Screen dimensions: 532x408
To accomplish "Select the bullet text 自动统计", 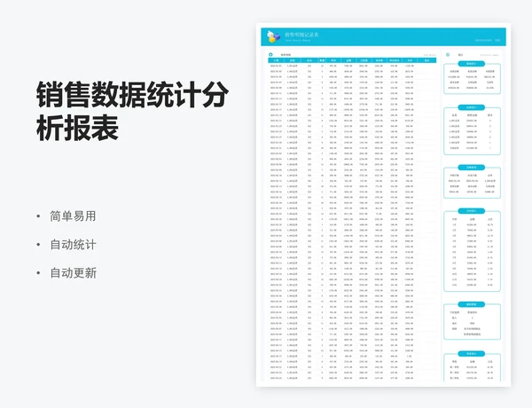I will tap(73, 245).
